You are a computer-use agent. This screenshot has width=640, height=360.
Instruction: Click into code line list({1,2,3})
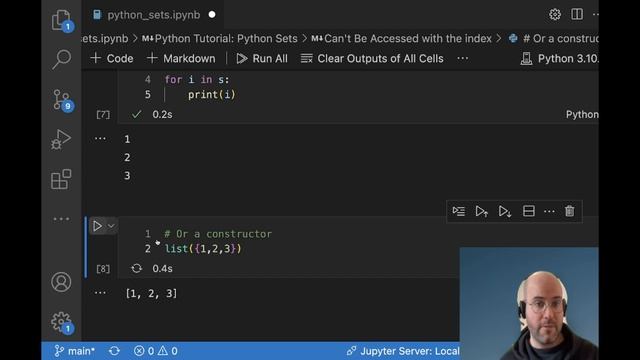click(x=203, y=249)
